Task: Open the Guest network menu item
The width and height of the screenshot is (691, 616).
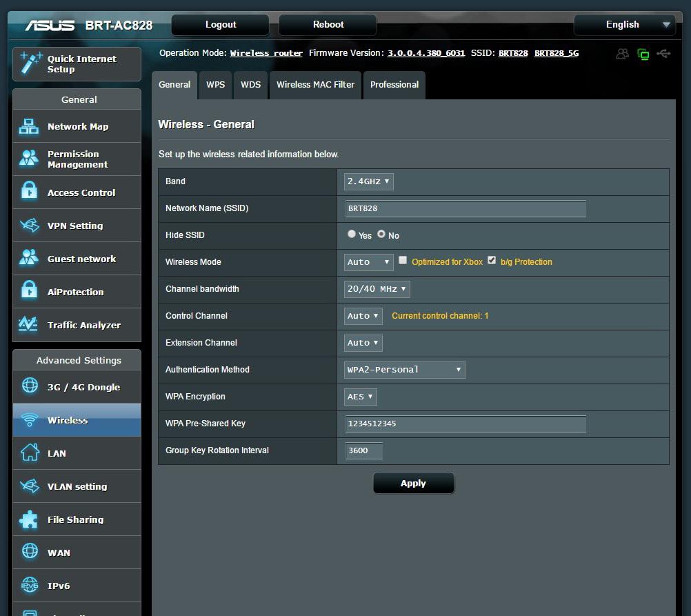Action: 77,259
